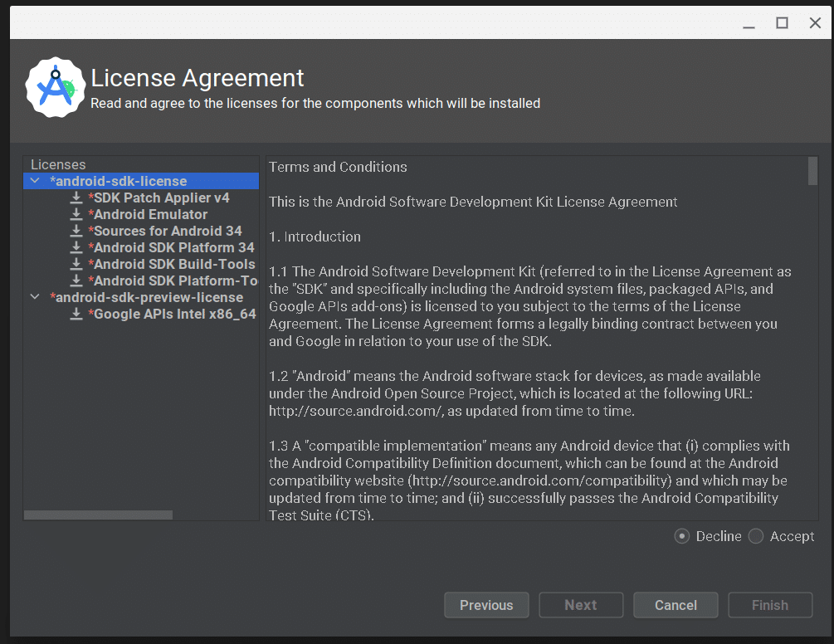Click download icon beside Android SDK Platform-Tools
834x644 pixels.
coord(76,281)
